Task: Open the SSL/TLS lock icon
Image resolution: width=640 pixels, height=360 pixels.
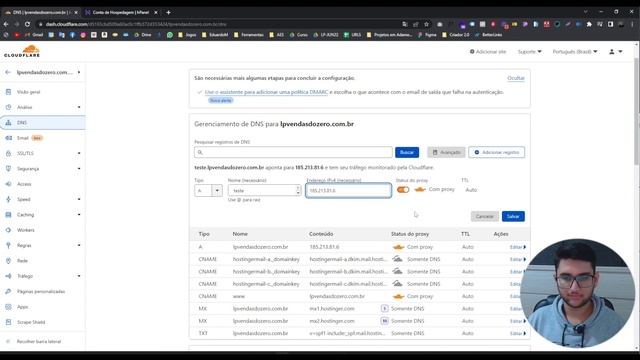Action: [9, 153]
